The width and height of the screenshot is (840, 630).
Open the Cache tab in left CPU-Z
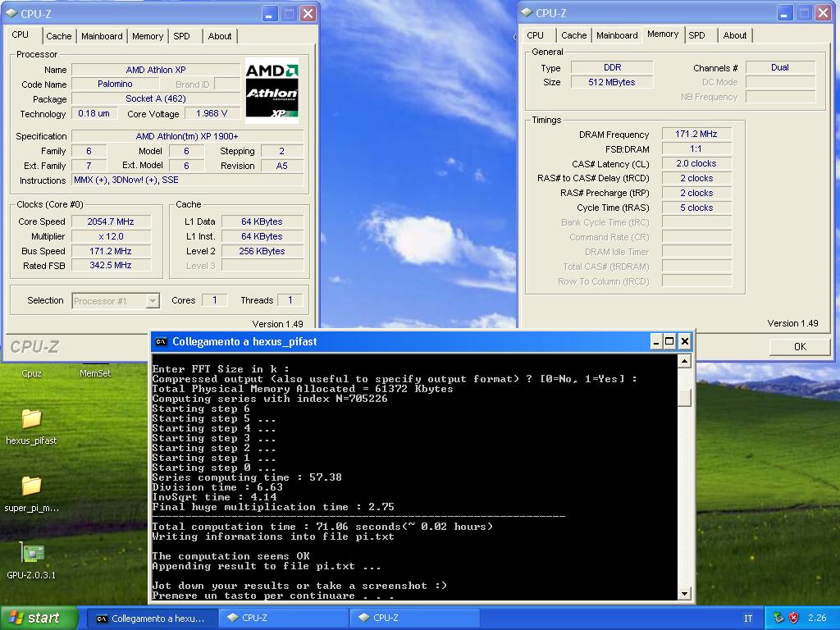59,36
